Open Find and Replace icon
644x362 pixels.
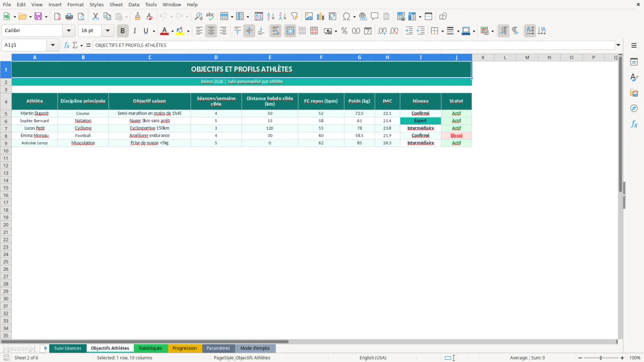(199, 17)
